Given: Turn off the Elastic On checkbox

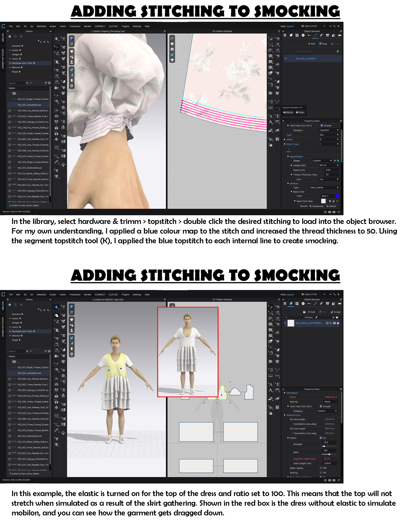Looking at the screenshot, I should pyautogui.click(x=321, y=438).
